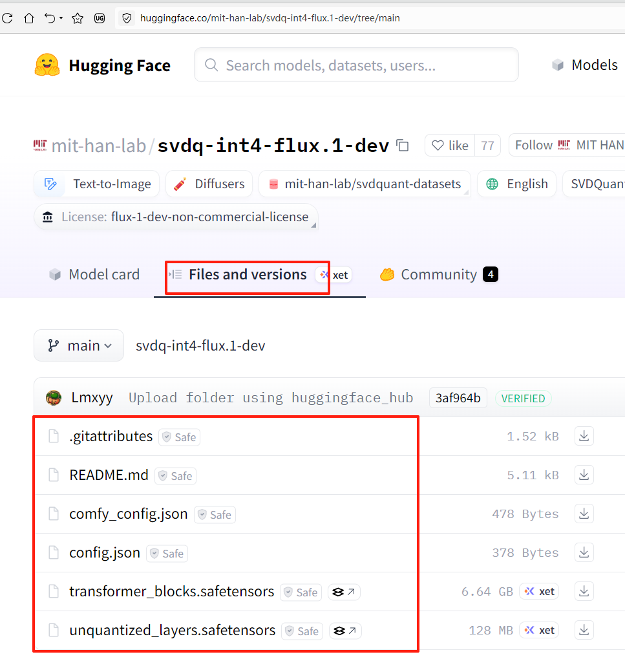Screen dimensions: 625x672
Task: Open site security shield icon in address bar
Action: pos(127,18)
